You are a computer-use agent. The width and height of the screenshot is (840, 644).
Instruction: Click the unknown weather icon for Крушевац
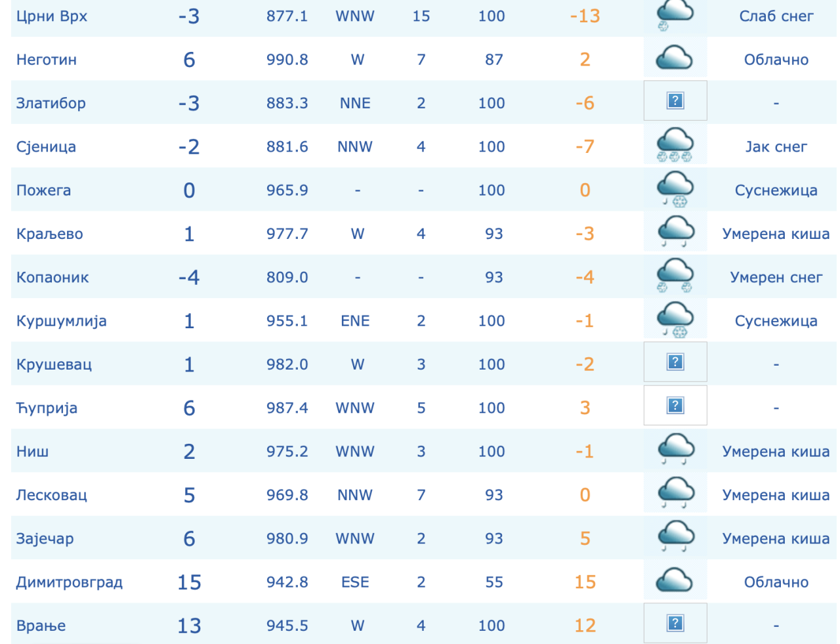[675, 362]
